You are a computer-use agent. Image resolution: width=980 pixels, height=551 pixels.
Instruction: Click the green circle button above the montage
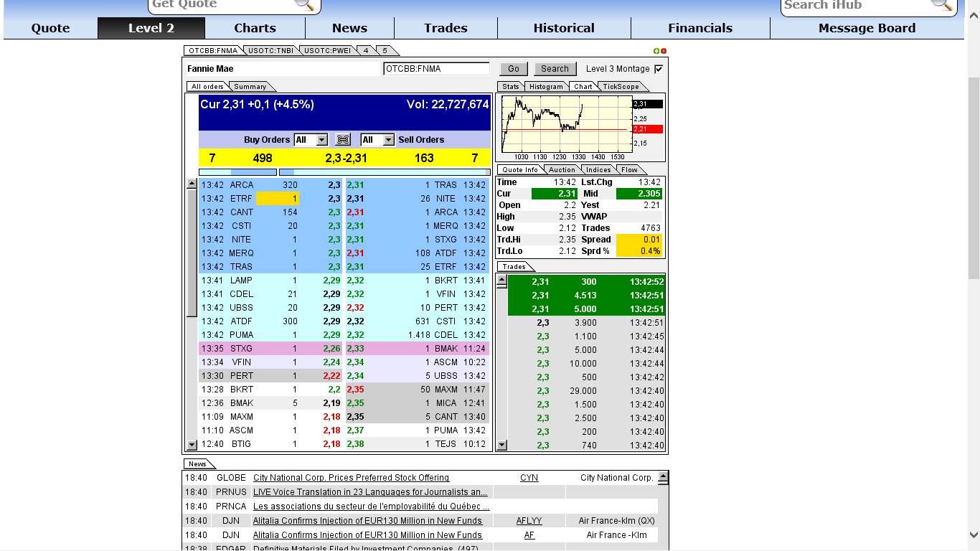click(656, 51)
